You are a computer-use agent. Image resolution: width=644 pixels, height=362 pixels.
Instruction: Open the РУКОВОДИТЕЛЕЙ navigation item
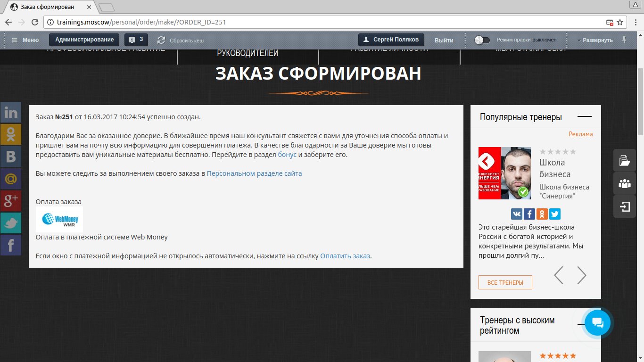[x=248, y=53]
